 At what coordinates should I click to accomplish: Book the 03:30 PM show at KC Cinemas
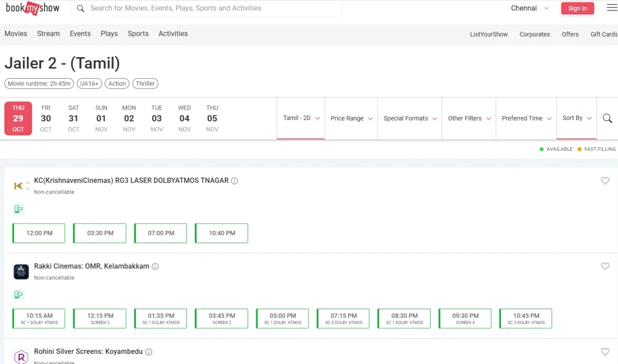[100, 233]
